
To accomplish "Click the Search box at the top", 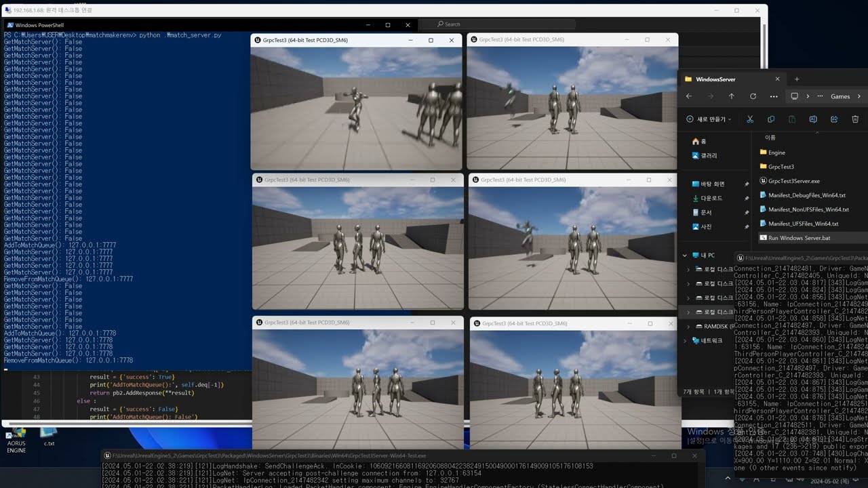I will tap(505, 24).
